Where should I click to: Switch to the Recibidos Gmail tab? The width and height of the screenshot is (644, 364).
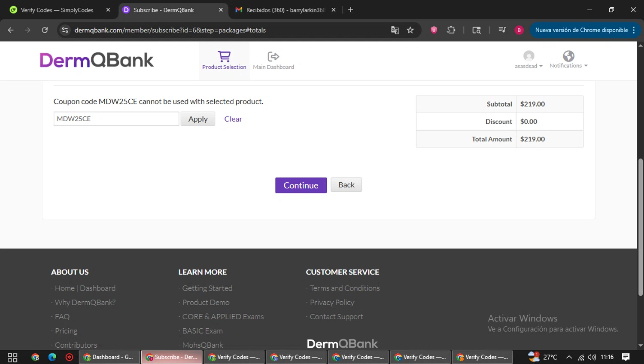coord(286,10)
